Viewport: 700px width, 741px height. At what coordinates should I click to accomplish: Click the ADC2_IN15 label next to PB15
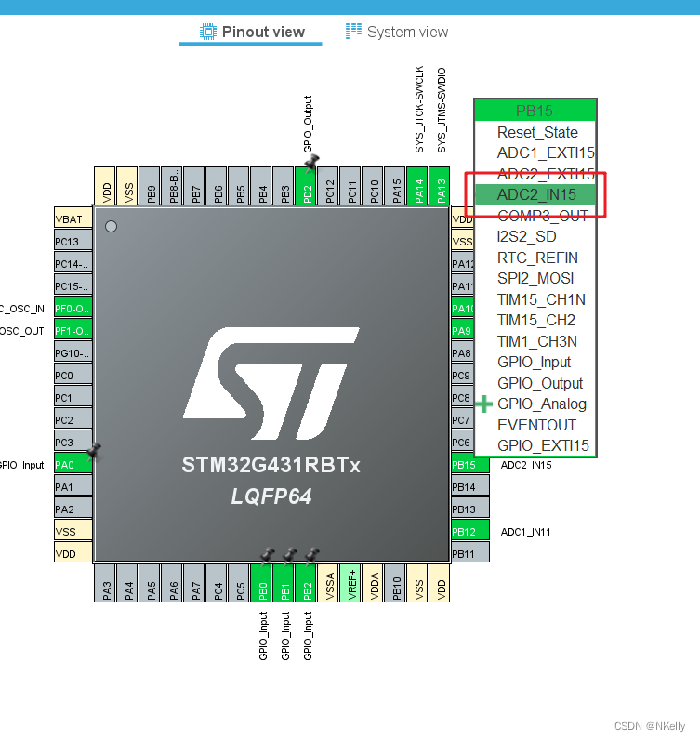(x=526, y=465)
